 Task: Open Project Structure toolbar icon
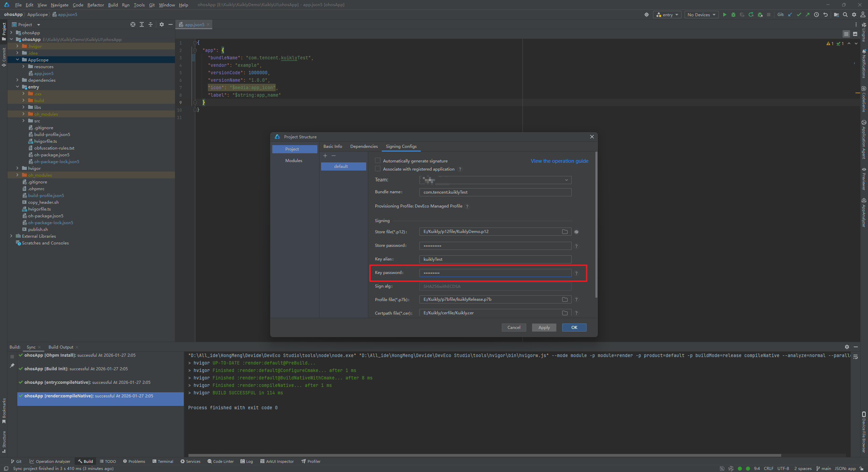click(836, 15)
